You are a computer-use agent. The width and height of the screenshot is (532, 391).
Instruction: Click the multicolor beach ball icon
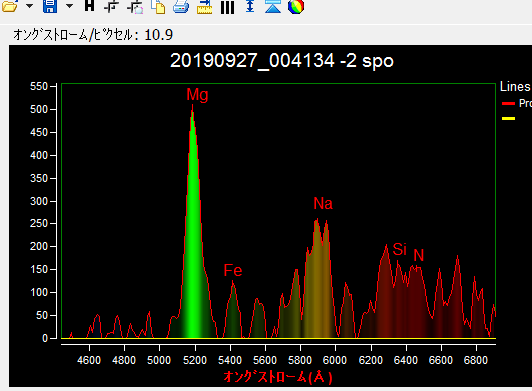[x=296, y=6]
